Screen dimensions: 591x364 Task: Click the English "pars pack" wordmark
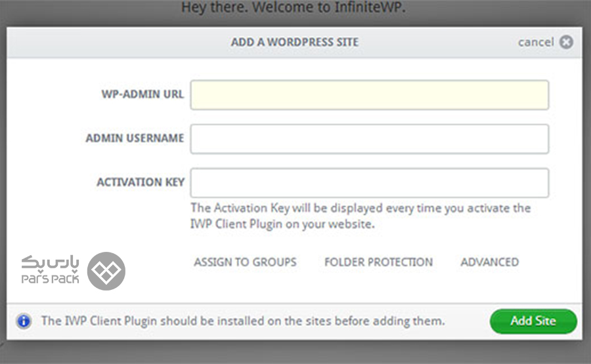(51, 279)
